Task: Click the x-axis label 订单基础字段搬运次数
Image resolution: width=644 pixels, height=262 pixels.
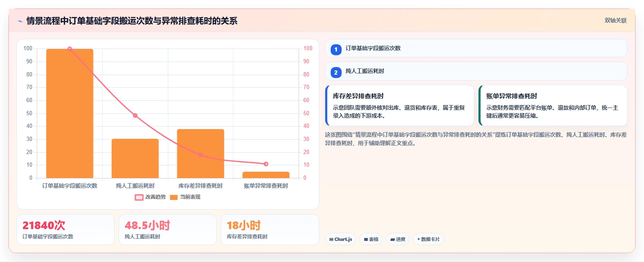Action: coord(70,186)
